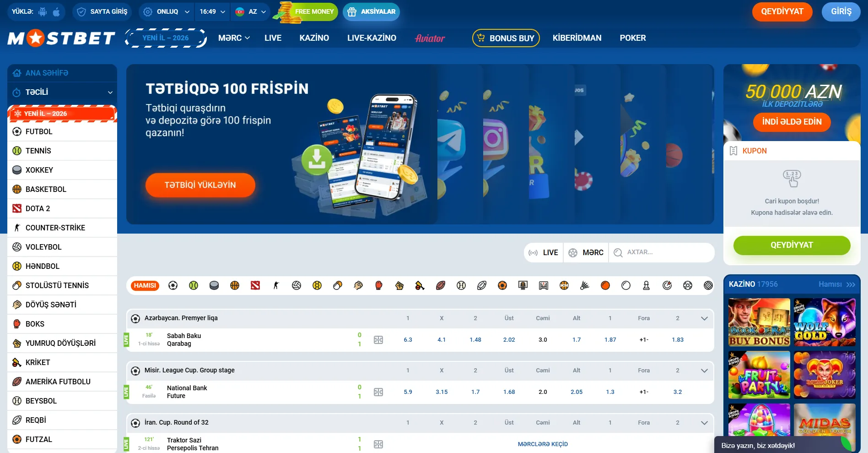Select the HAMISI all-sports filter

(145, 285)
